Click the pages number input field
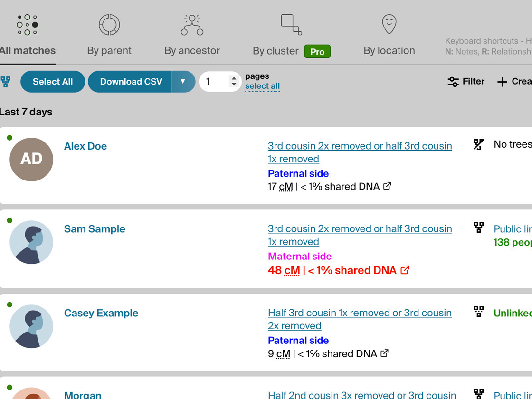532x399 pixels. 220,81
